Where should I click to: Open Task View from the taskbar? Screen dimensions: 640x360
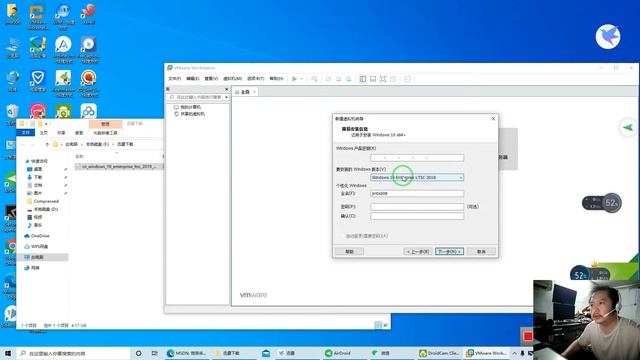[x=154, y=353]
